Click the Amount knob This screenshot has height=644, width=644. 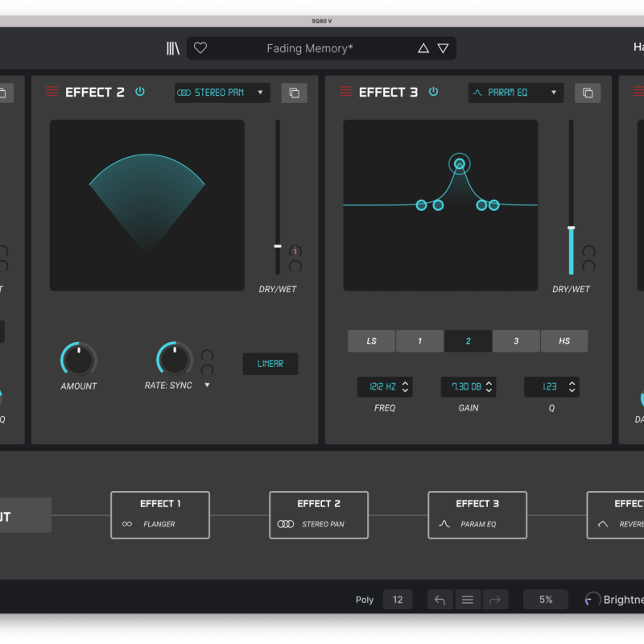[79, 359]
